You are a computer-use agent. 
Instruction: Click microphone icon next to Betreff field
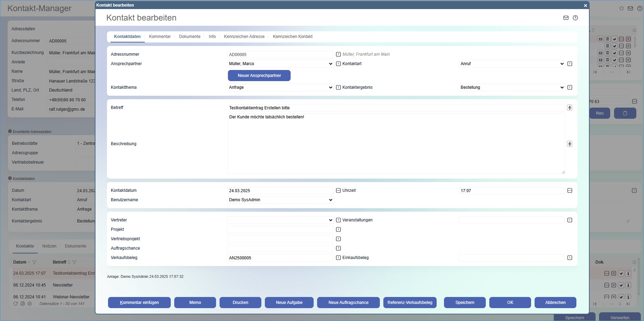click(x=569, y=108)
